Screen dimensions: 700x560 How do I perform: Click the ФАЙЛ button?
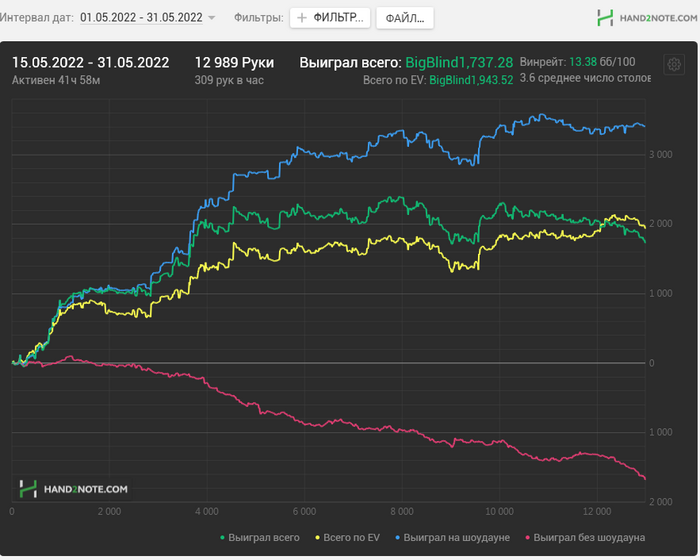tap(404, 18)
